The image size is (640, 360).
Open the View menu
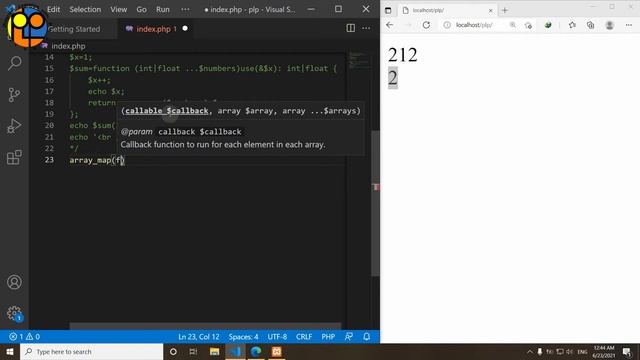pyautogui.click(x=118, y=9)
